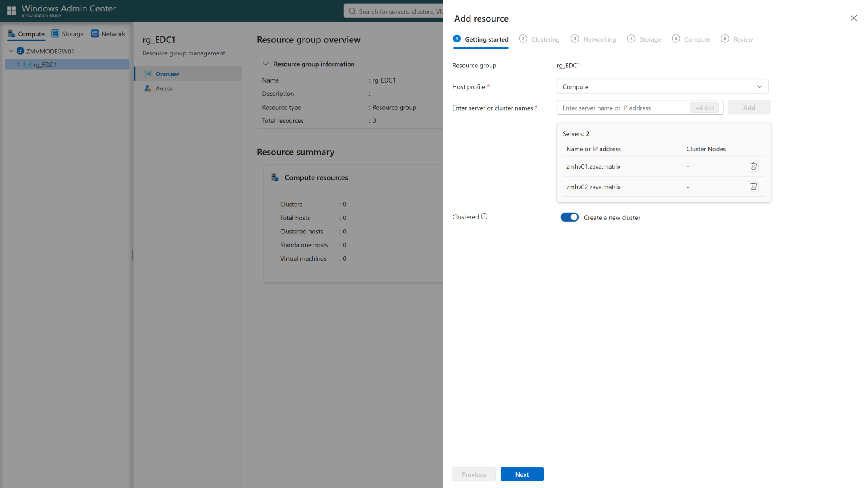Image resolution: width=868 pixels, height=488 pixels.
Task: Delete server zmhv01.zava.matrix with trash icon
Action: click(x=753, y=166)
